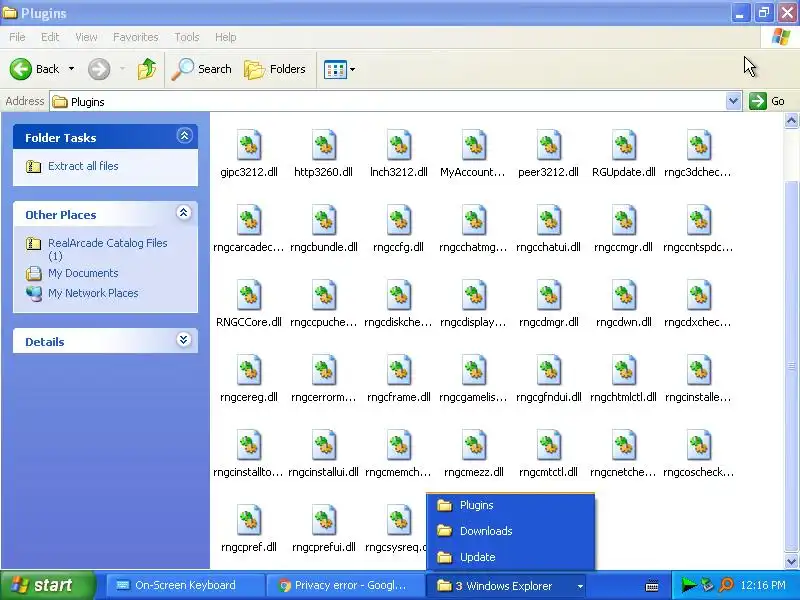Select the rnghtmlctl.dll file icon
Screen dimensions: 800x600
pos(624,370)
